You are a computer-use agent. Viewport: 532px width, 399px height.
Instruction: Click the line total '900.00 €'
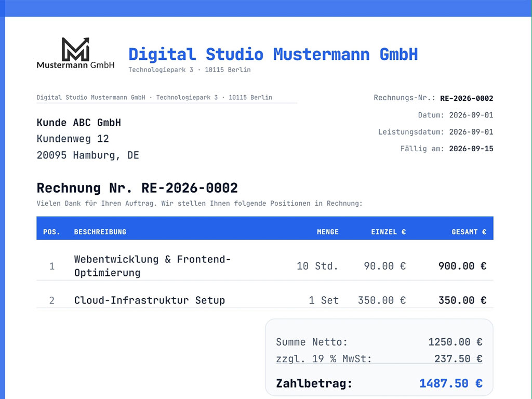tap(462, 266)
